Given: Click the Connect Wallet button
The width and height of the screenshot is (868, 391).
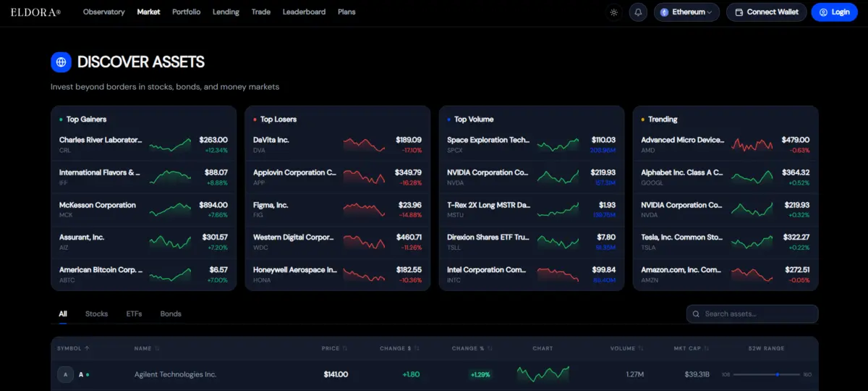Looking at the screenshot, I should (x=767, y=12).
